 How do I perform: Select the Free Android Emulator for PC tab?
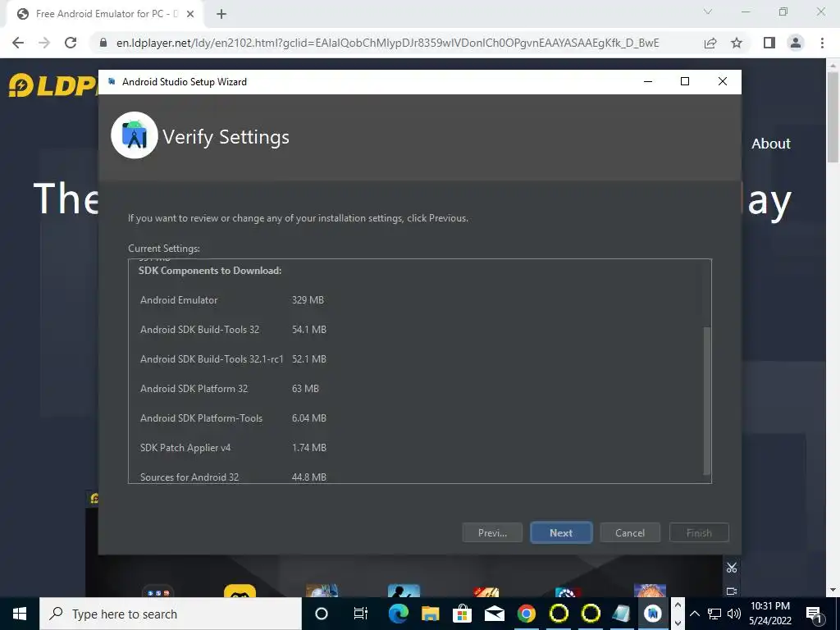(x=104, y=15)
